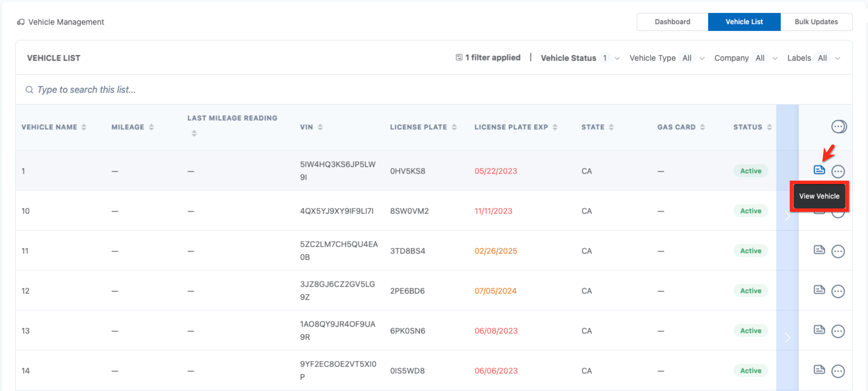Sort by Vehicle Name column

coord(84,127)
